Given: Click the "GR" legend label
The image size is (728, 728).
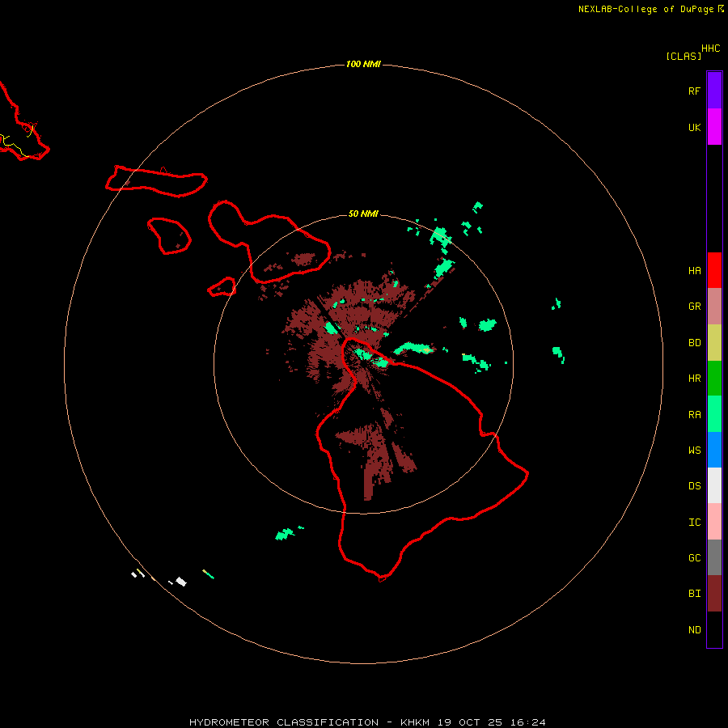Looking at the screenshot, I should pos(694,307).
